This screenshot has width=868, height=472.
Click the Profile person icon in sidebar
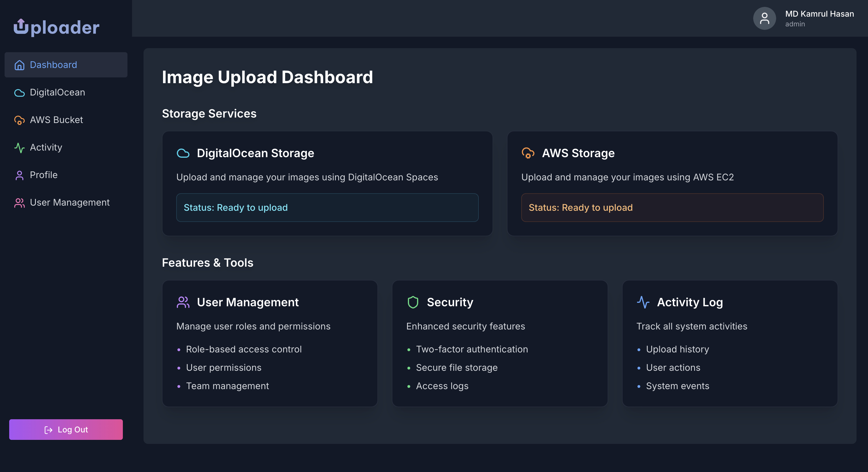pos(19,175)
